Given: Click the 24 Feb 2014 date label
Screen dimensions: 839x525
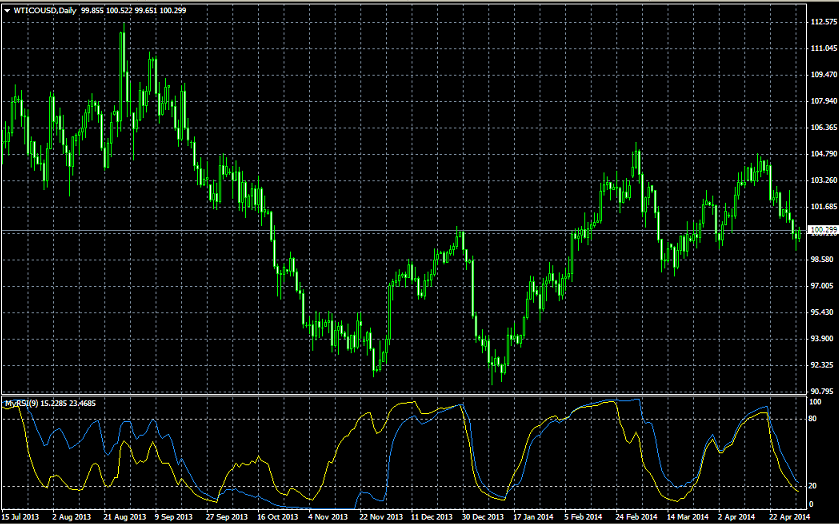Looking at the screenshot, I should pyautogui.click(x=636, y=517).
